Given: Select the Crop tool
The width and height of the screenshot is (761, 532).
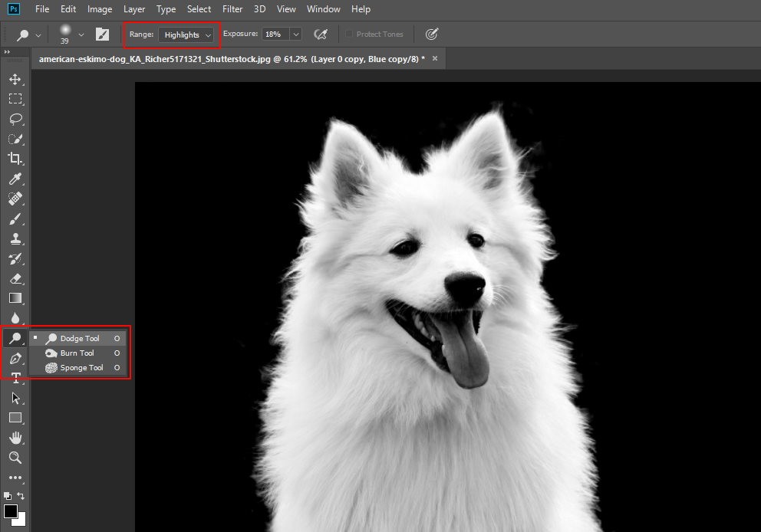Looking at the screenshot, I should coord(15,159).
